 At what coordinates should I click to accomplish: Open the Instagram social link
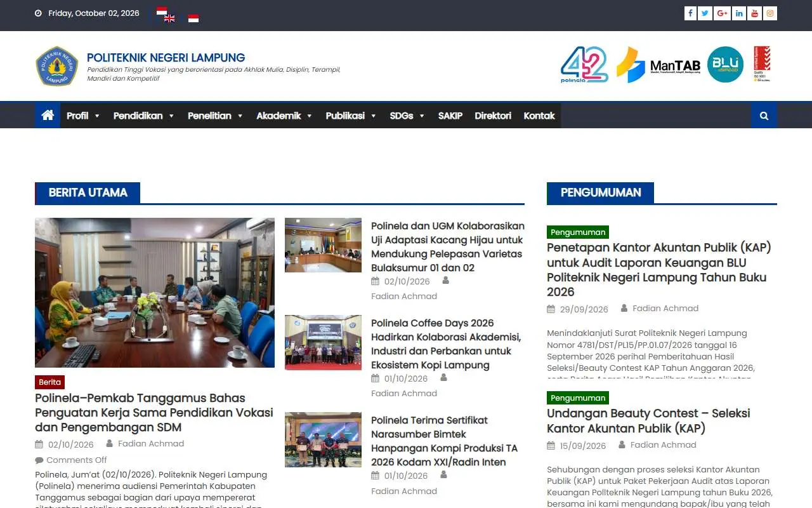770,13
